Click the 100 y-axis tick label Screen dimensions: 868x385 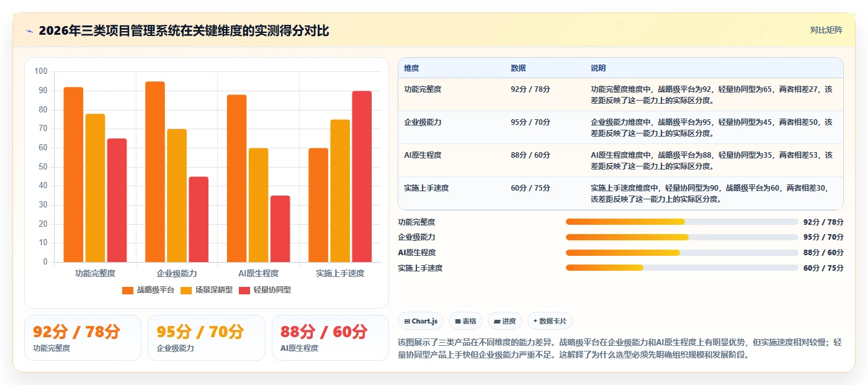(41, 71)
